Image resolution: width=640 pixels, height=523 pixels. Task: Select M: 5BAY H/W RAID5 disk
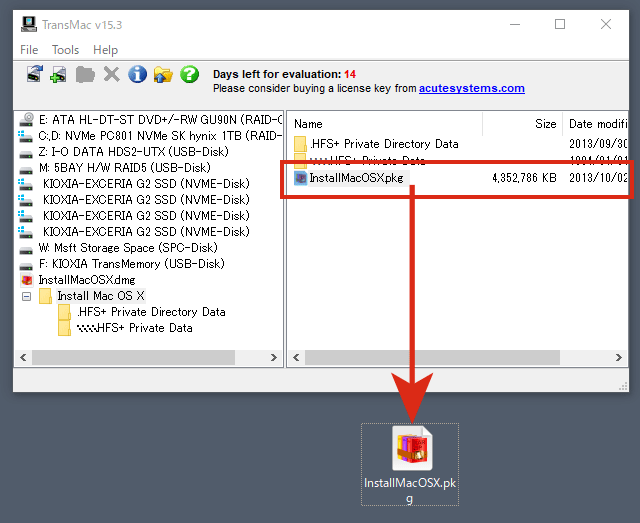point(125,167)
